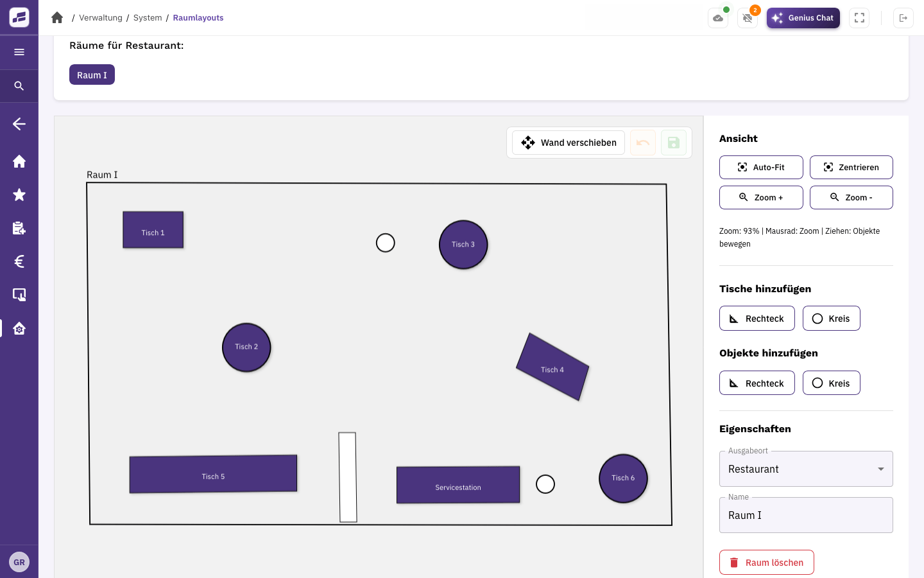Click Raumlayouts in breadcrumb
The image size is (924, 578).
pos(198,17)
